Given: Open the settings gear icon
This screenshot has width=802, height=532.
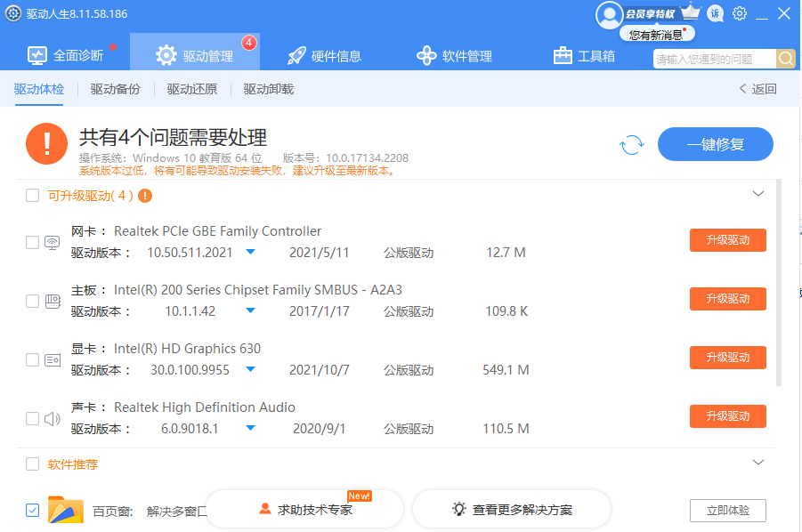Looking at the screenshot, I should pyautogui.click(x=739, y=13).
